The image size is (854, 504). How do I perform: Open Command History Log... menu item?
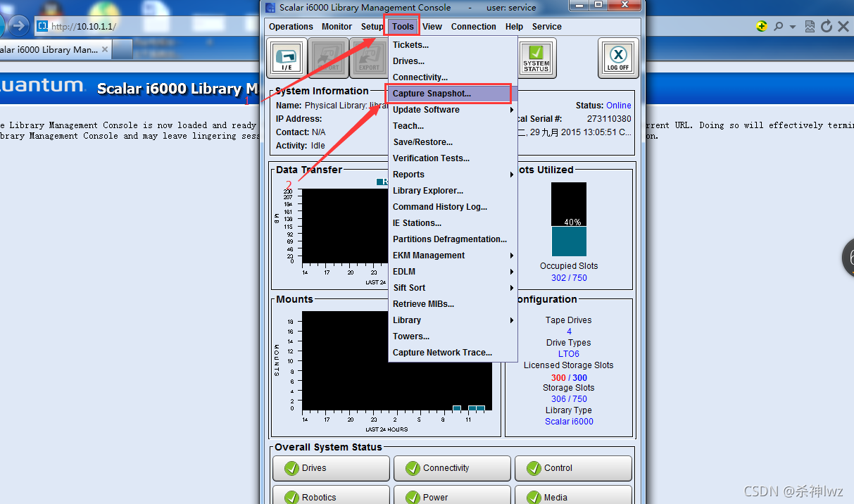(453, 207)
